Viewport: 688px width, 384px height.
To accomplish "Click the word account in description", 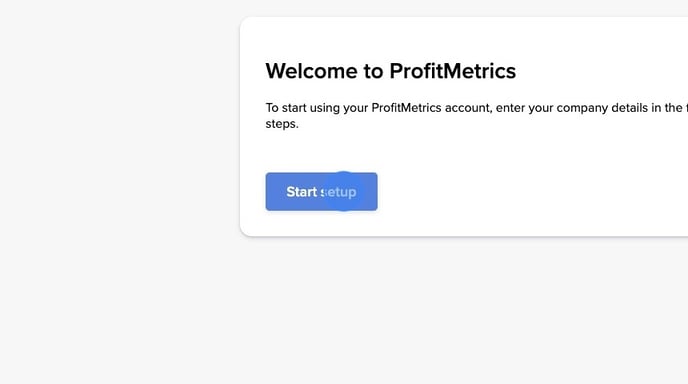I will [468, 108].
